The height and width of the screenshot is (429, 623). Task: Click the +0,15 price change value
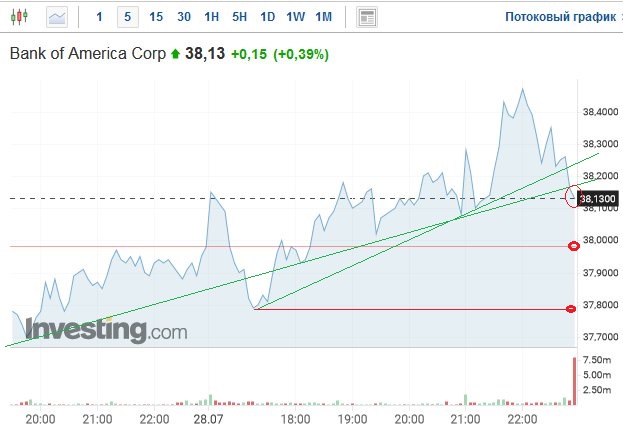click(249, 54)
